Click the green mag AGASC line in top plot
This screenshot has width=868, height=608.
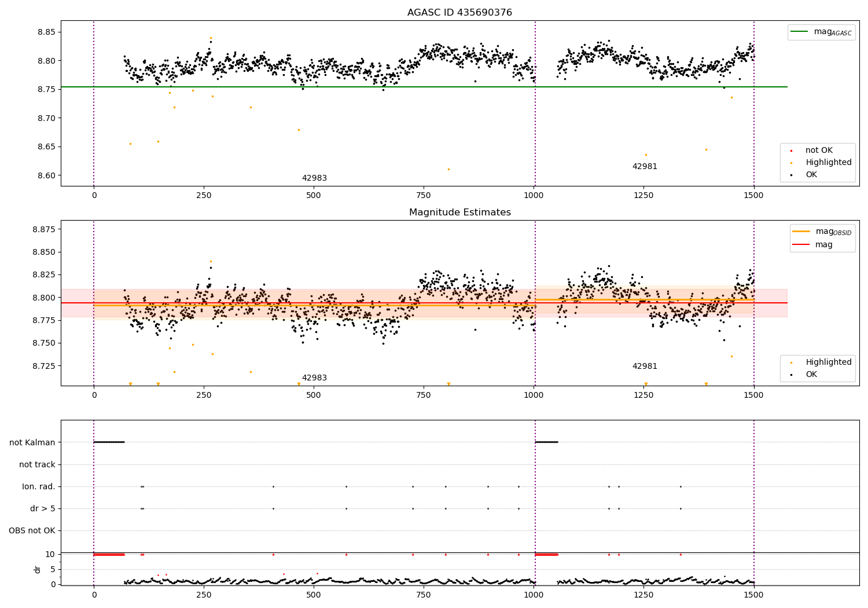tap(424, 87)
